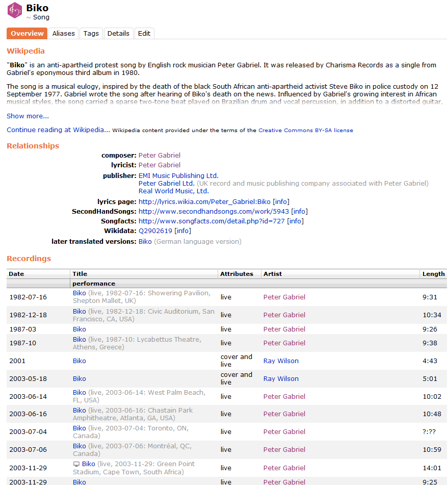This screenshot has width=448, height=485.
Task: Open the Biko recording from Chastain Park Amphitheatre
Action: point(79,411)
